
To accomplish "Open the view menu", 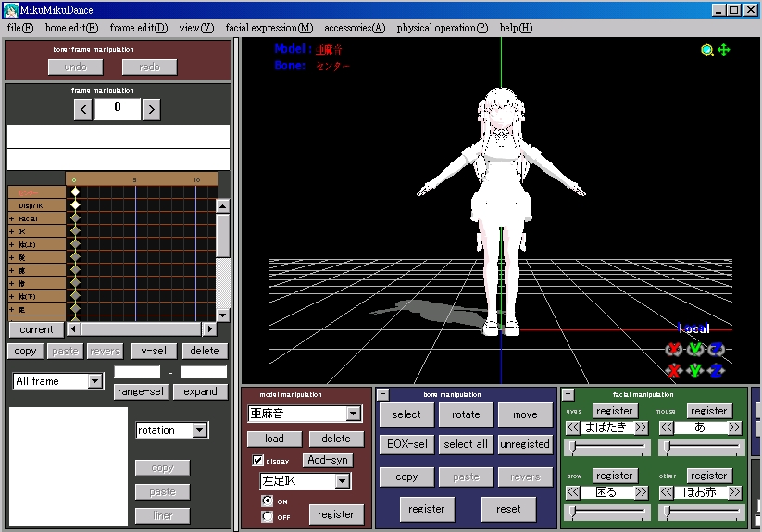I will point(196,28).
